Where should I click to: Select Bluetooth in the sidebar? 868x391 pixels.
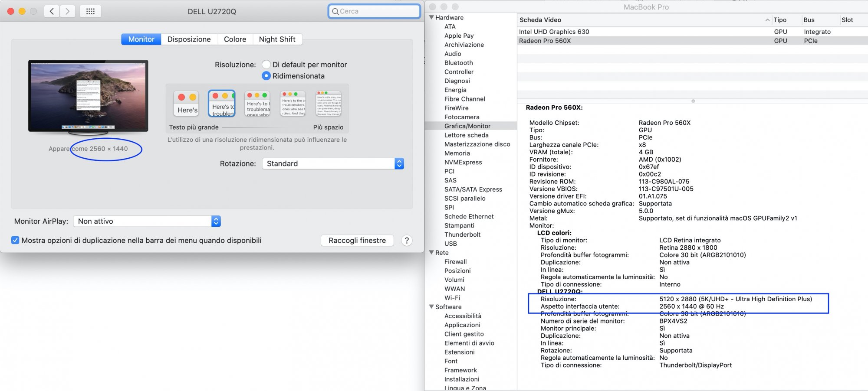point(458,63)
